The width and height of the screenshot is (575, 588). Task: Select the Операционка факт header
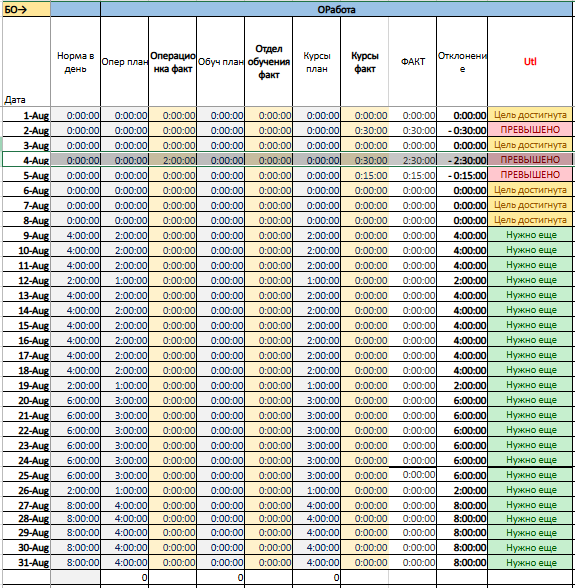click(x=173, y=62)
